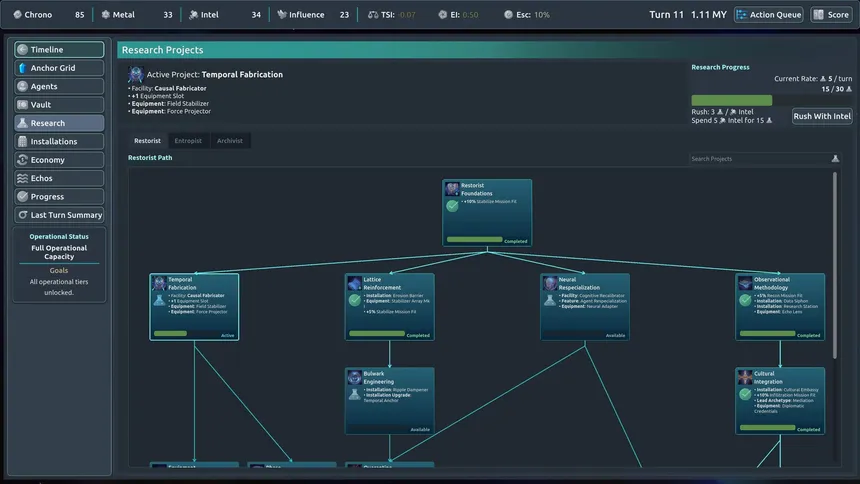
Task: Click the Research flask icon in the sidebar
Action: click(22, 123)
